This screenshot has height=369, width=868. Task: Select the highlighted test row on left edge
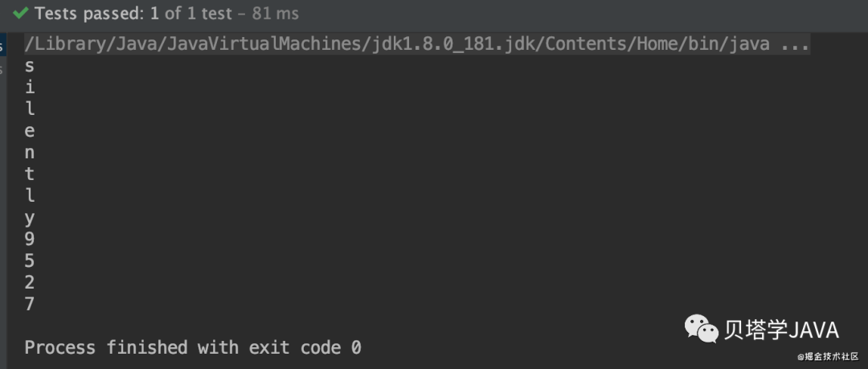click(2, 45)
